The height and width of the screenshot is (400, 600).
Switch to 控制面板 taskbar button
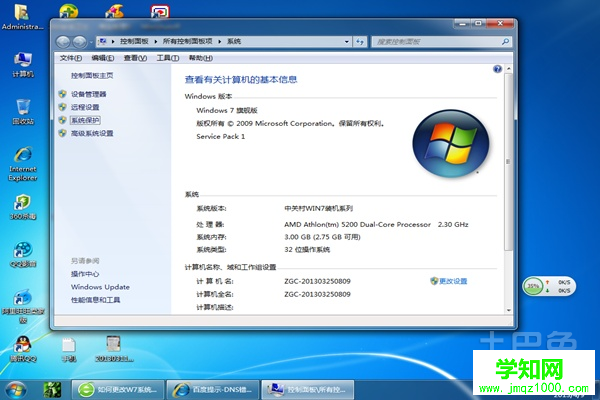pyautogui.click(x=308, y=390)
